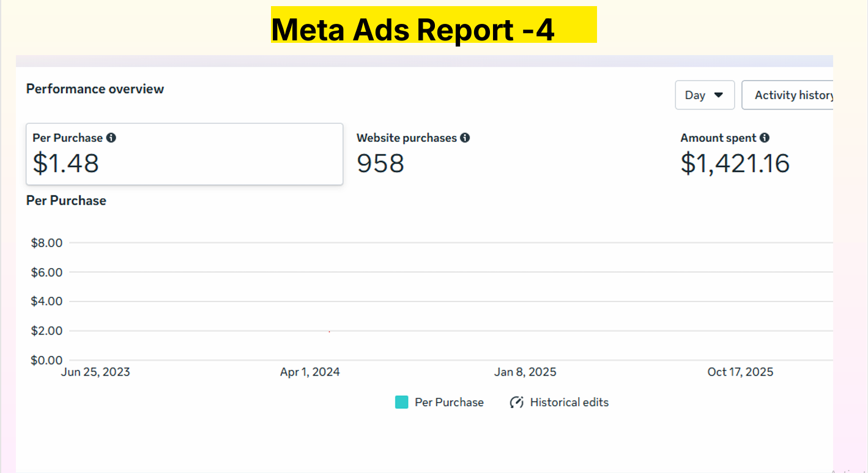Click the Jan 8, 2025 axis label

525,372
